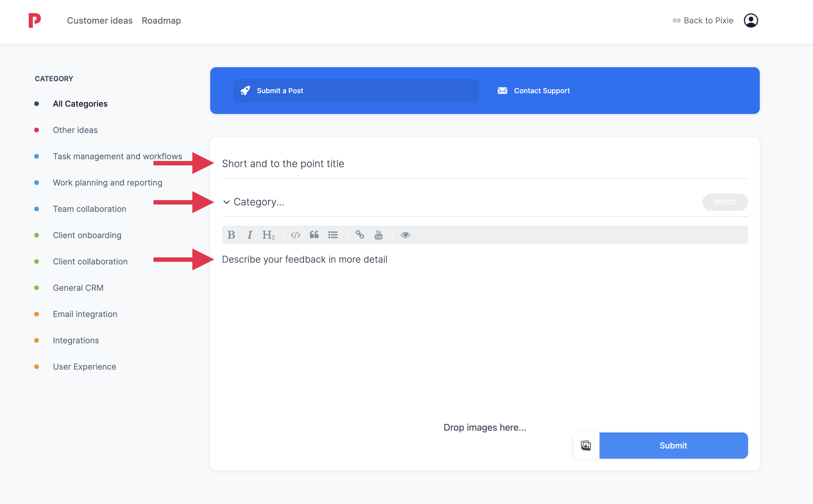Toggle bold formatting in editor toolbar
Viewport: 813px width, 504px height.
231,235
